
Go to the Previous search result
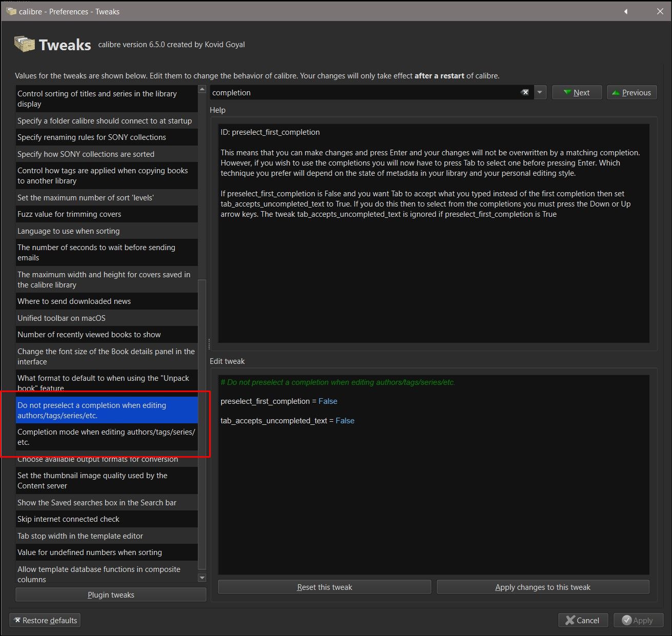click(x=632, y=93)
